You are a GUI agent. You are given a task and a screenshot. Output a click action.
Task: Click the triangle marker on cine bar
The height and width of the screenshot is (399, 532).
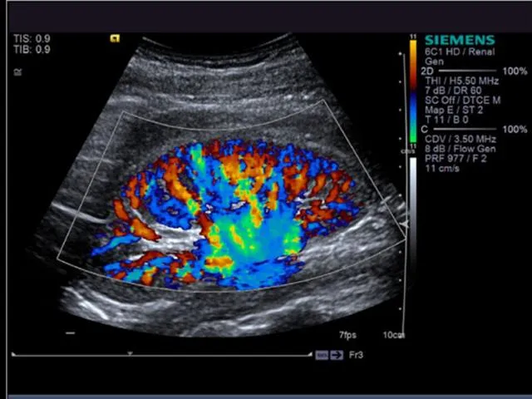point(130,354)
